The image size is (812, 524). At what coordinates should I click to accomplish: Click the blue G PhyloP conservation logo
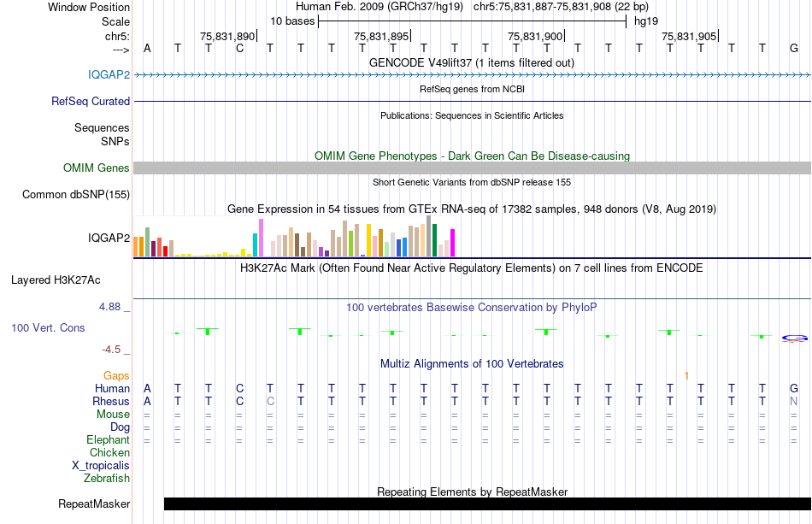[x=794, y=339]
